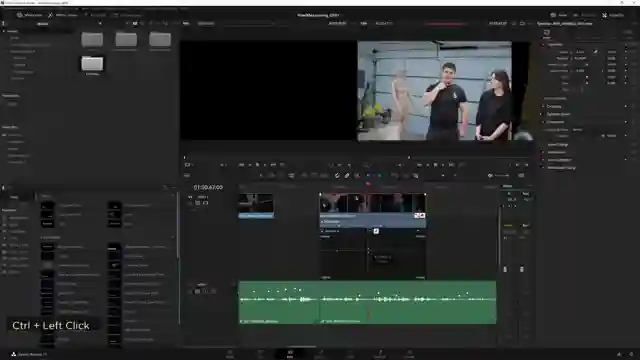Toggle the Linked Selection chain icon
This screenshot has width=640, height=360.
(347, 176)
